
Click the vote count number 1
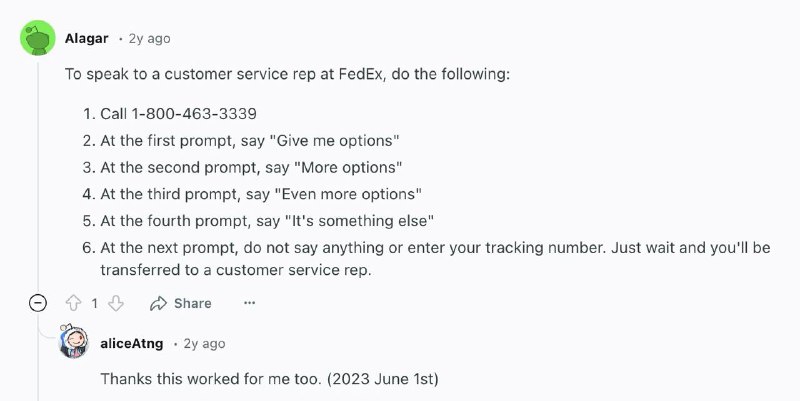pos(94,304)
